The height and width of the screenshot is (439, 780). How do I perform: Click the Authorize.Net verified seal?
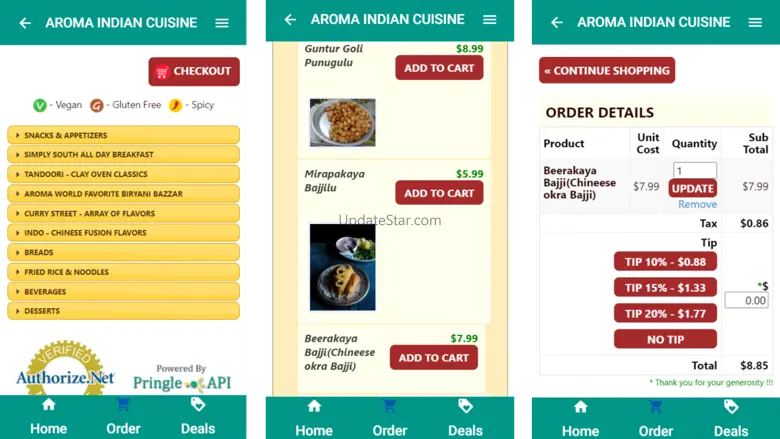[65, 369]
